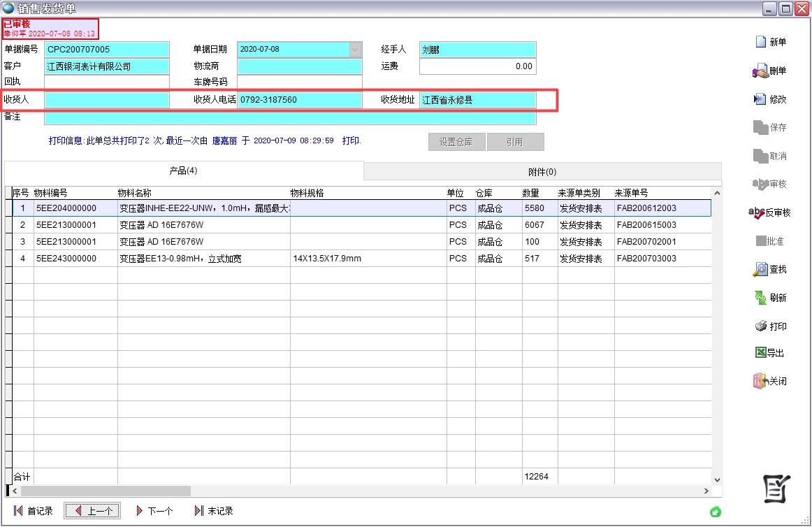Export via the 导出 Excel icon

[760, 353]
